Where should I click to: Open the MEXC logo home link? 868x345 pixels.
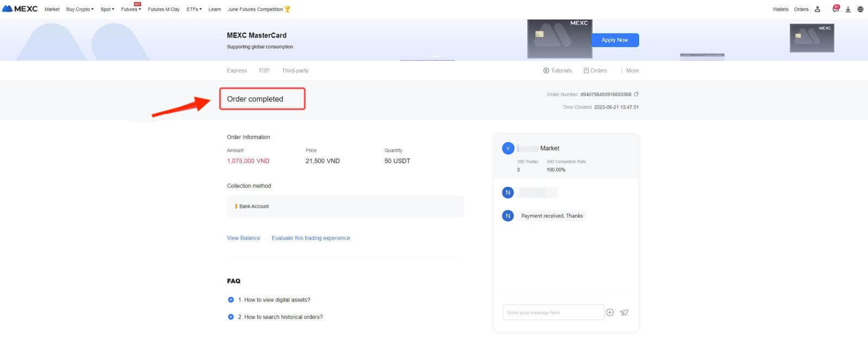20,9
